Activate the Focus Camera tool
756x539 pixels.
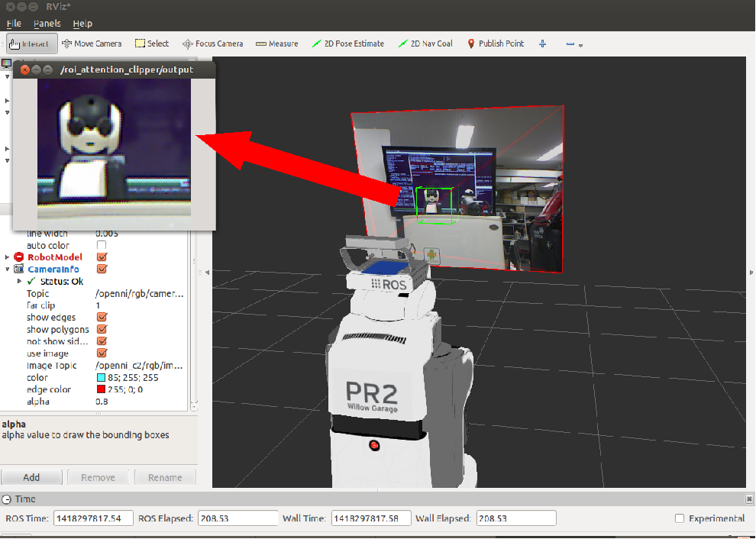(212, 44)
